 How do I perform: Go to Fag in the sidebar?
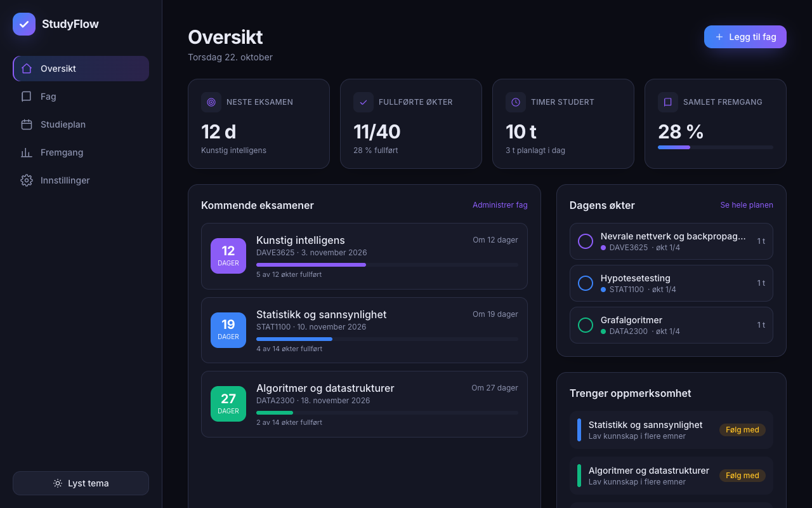[x=81, y=97]
